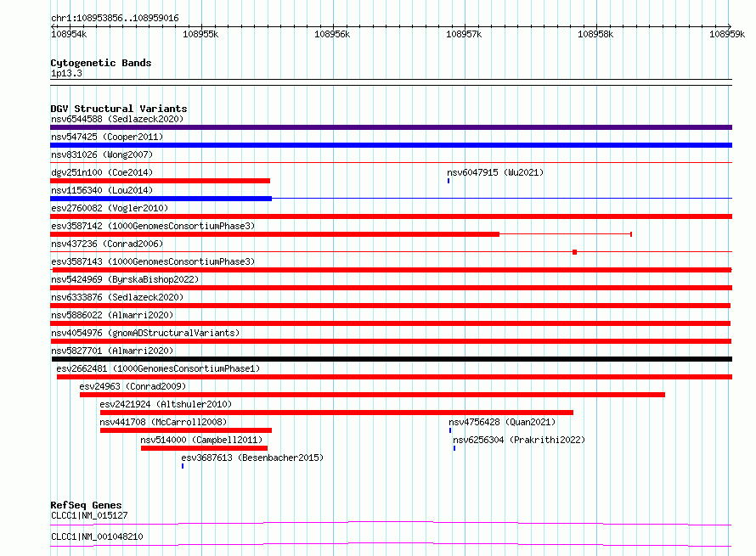
Task: Open CLCC1|NM_015127 gene label
Action: (89, 515)
